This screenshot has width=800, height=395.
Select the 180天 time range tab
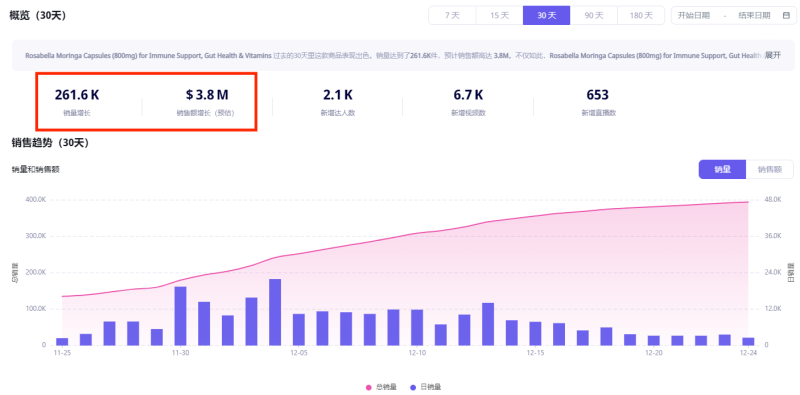click(x=641, y=15)
